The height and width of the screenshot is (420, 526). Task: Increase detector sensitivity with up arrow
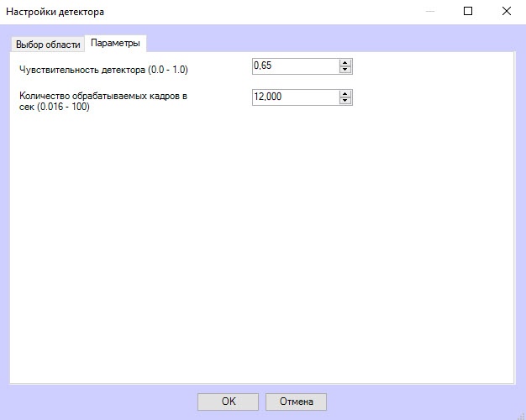point(345,63)
